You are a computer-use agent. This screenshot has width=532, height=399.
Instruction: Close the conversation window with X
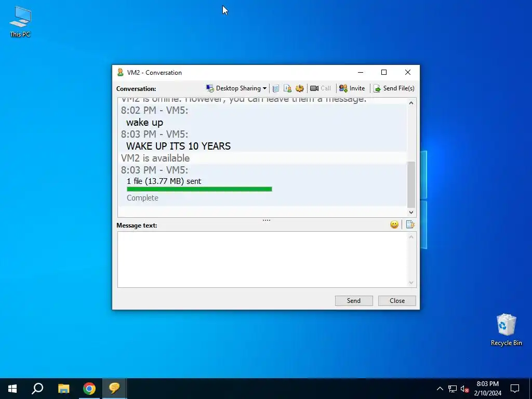408,72
